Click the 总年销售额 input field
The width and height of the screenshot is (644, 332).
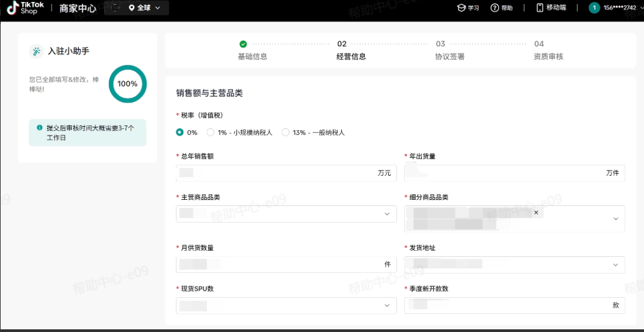286,173
